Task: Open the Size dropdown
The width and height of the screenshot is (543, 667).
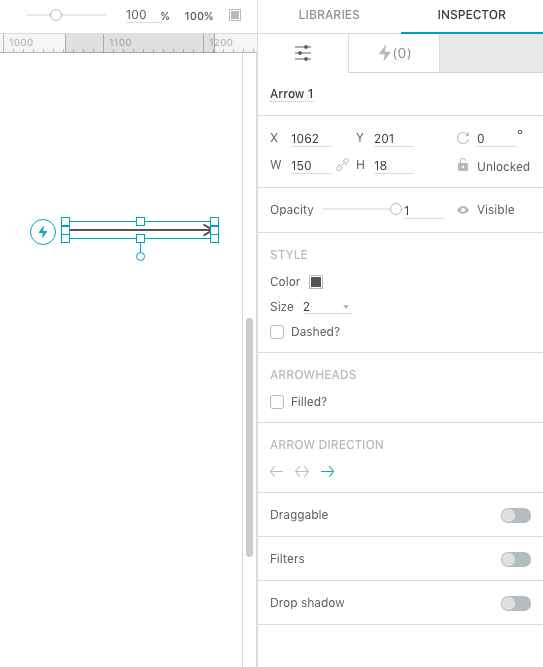Action: click(328, 307)
